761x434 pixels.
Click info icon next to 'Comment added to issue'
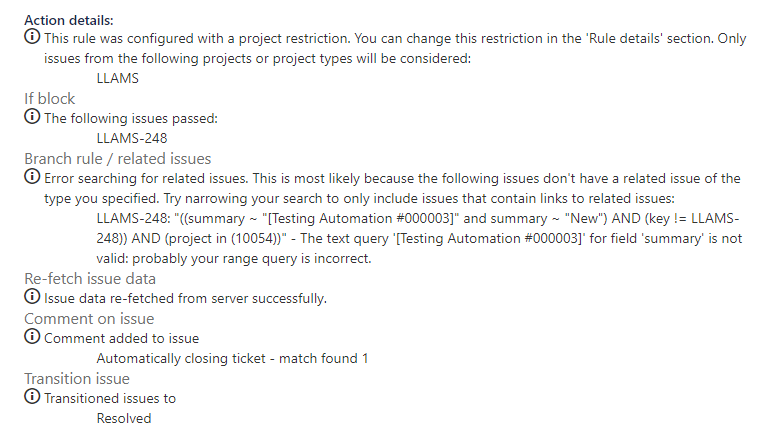pyautogui.click(x=32, y=336)
